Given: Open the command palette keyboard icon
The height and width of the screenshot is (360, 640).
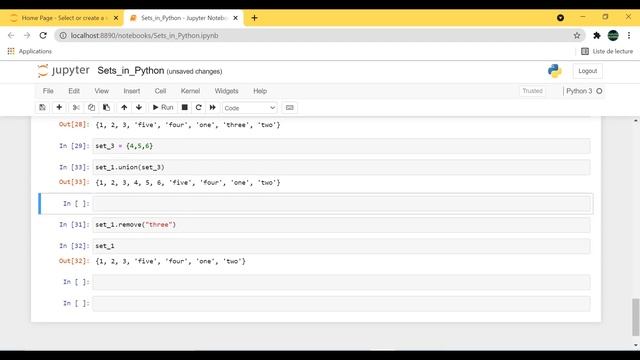Looking at the screenshot, I should (x=289, y=107).
